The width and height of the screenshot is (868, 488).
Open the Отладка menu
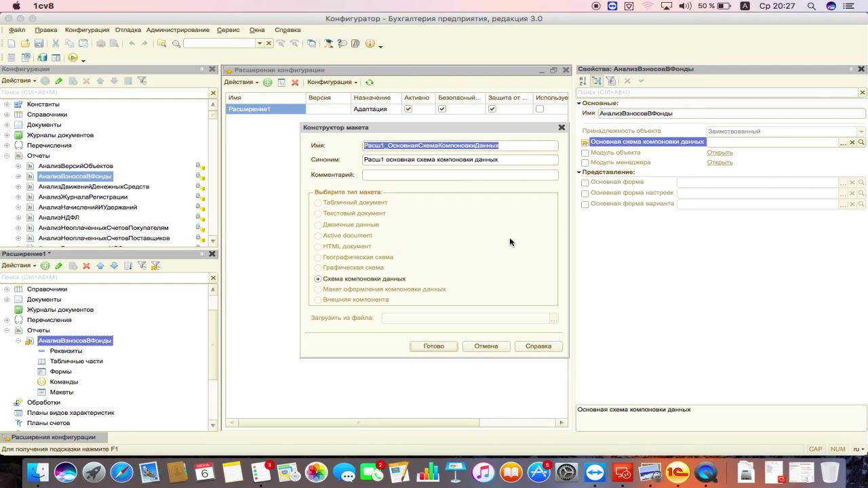tap(127, 30)
